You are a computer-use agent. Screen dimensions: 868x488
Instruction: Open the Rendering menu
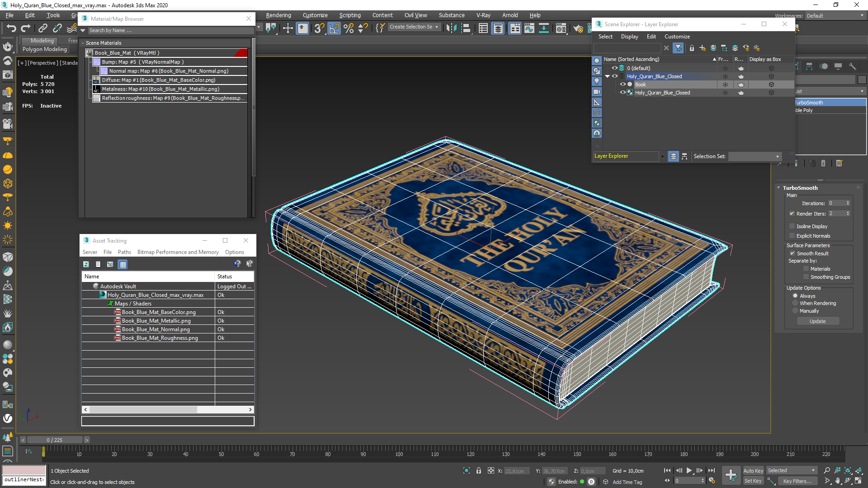tap(278, 15)
